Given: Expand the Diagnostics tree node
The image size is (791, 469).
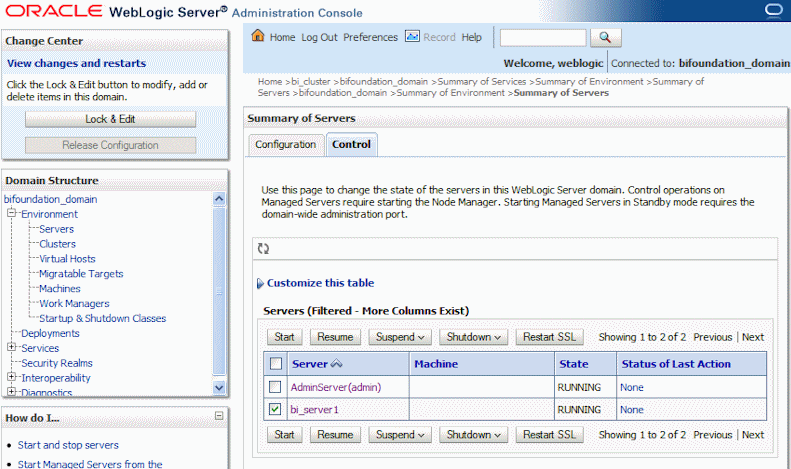Looking at the screenshot, I should click(11, 392).
